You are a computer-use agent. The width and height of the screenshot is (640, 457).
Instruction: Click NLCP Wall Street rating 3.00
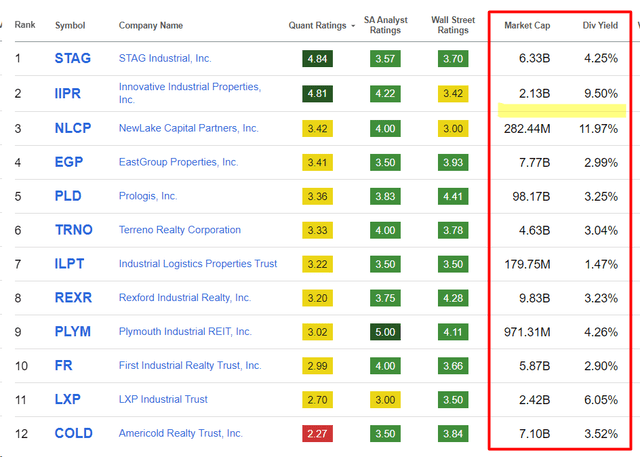(x=453, y=129)
